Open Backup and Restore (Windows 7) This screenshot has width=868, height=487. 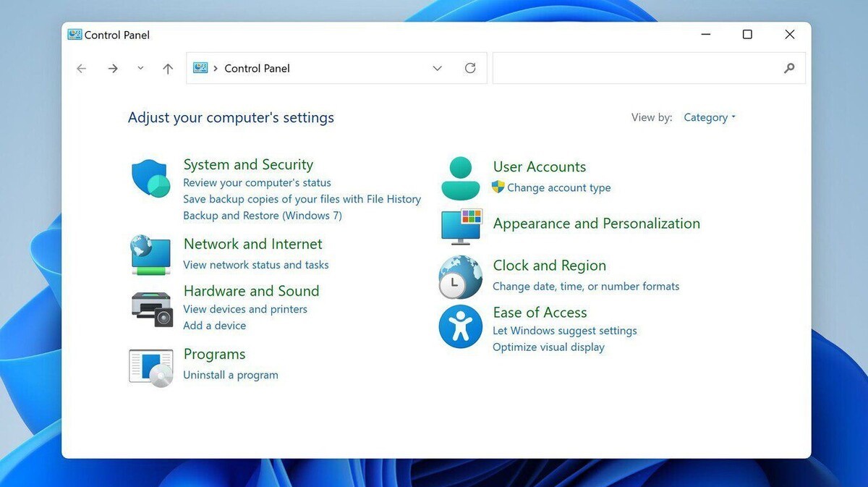(x=263, y=216)
